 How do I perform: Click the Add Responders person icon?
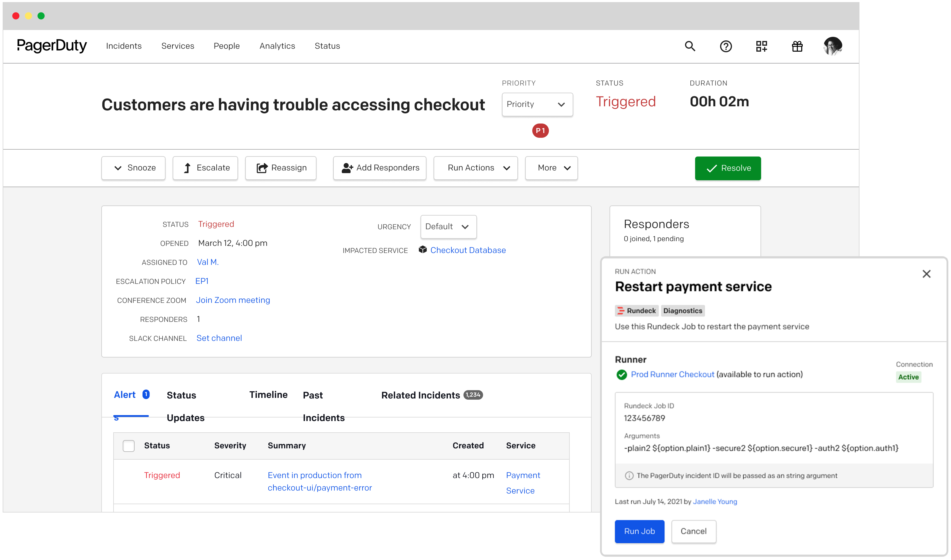tap(346, 168)
